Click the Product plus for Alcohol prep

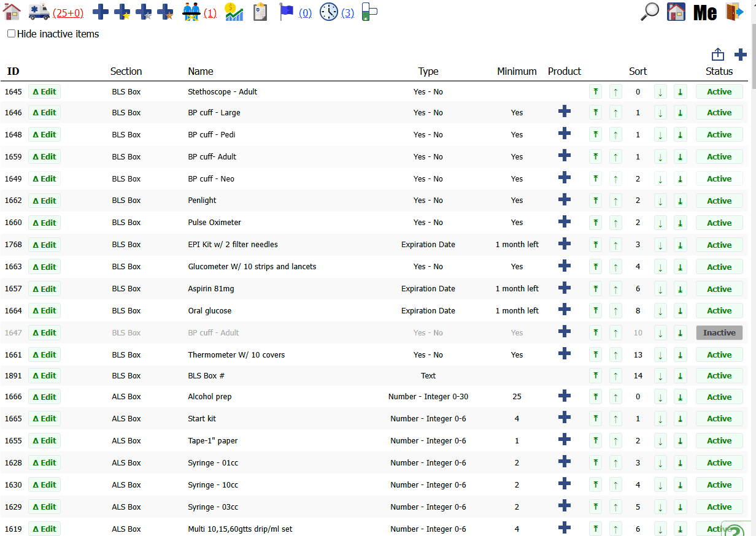coord(565,396)
